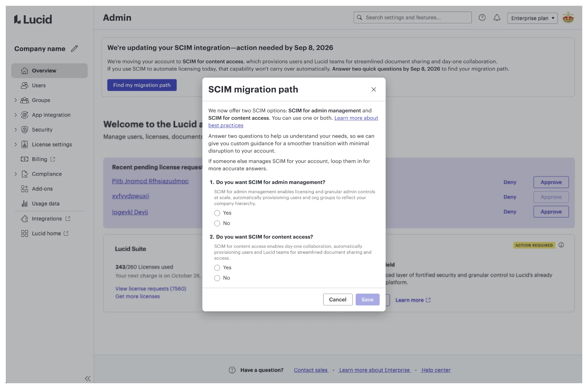Open the Pitb Jnpmcd Rfhsjazudmpc user link
This screenshot has width=588, height=389.
click(150, 181)
